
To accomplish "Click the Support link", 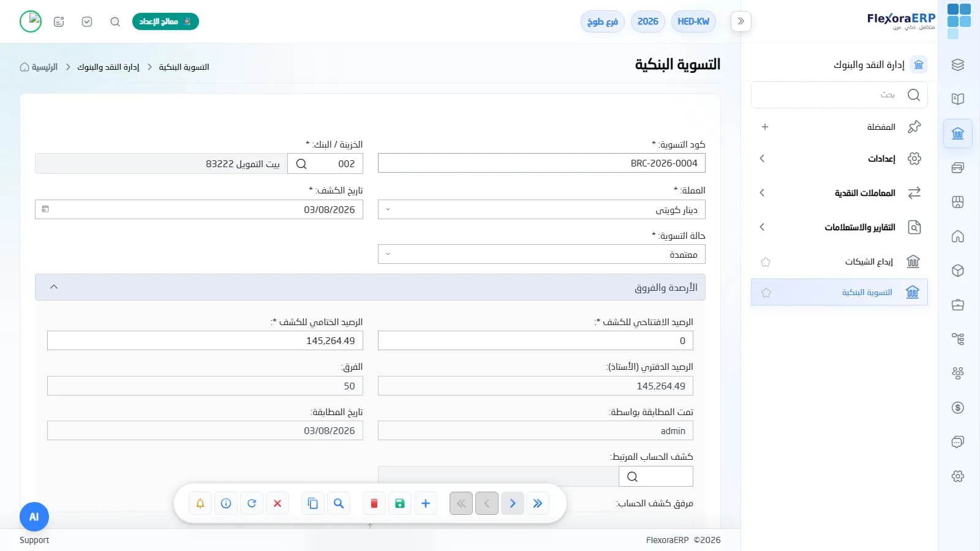I will tap(34, 540).
